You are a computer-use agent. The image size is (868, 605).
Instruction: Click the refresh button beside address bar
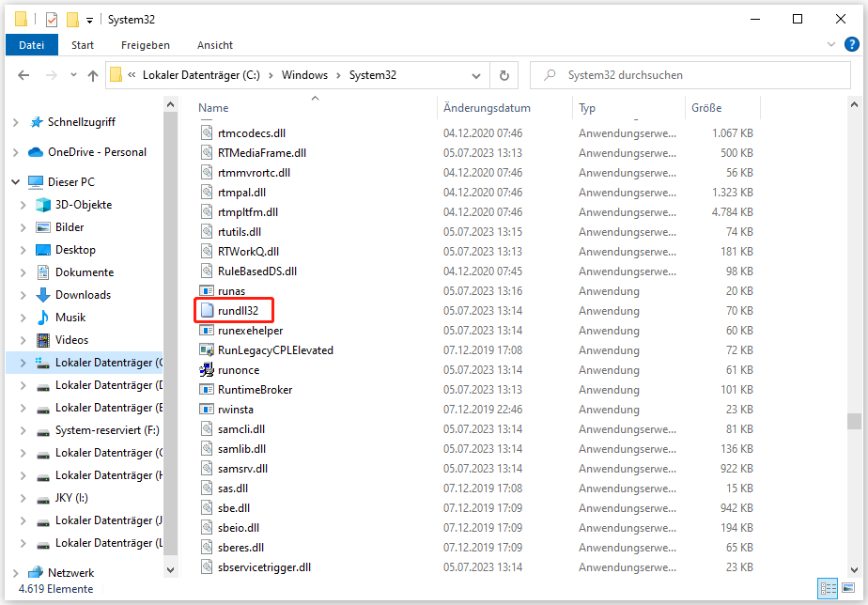504,75
